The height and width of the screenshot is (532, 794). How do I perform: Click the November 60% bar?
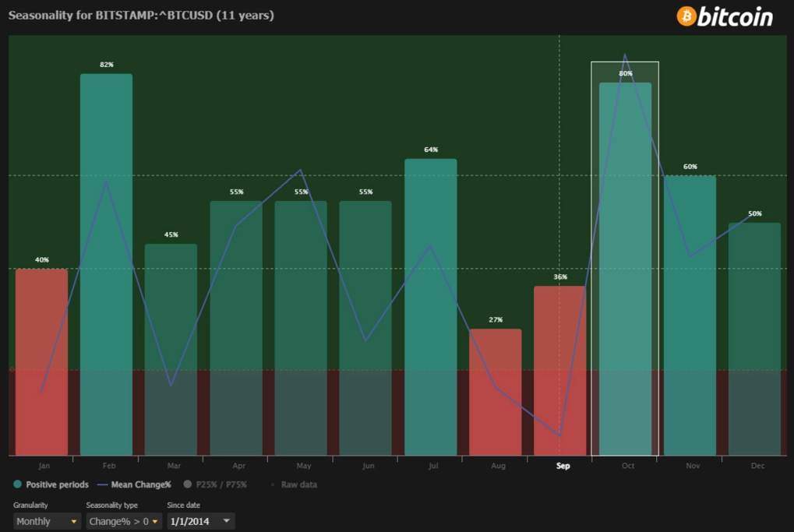690,315
